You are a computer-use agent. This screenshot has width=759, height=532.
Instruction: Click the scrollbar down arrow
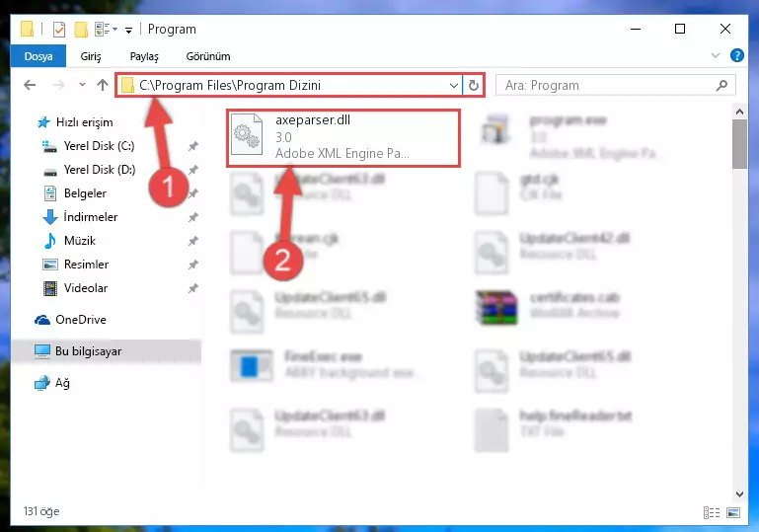point(739,494)
